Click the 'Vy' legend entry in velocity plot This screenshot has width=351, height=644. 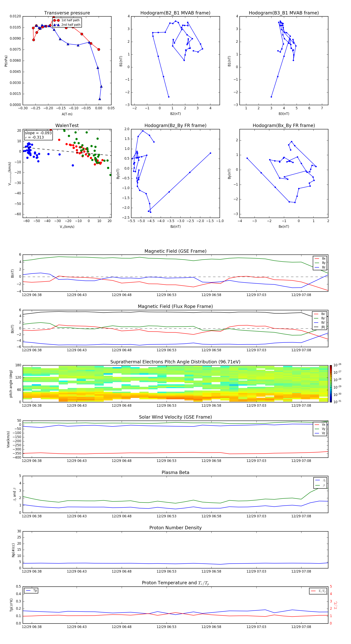320,429
